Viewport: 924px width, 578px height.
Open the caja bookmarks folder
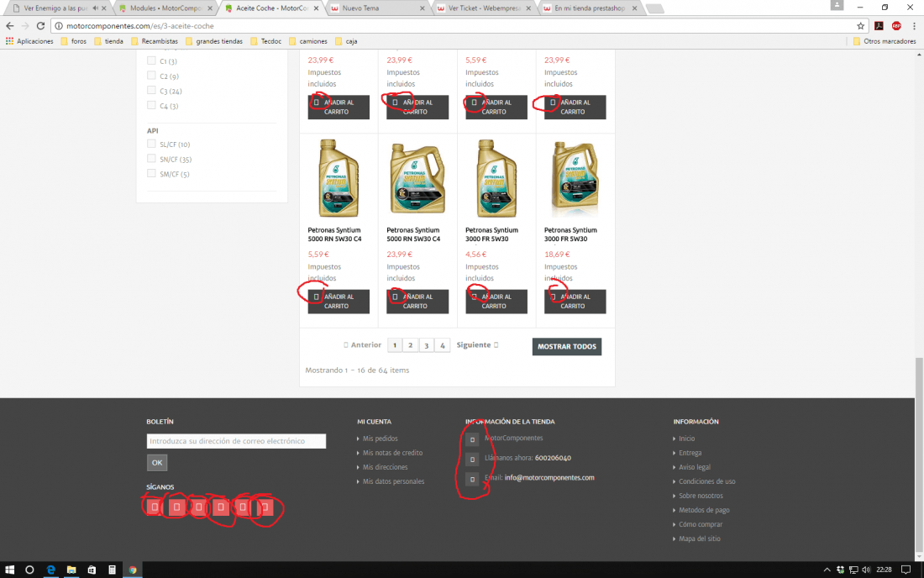(x=346, y=41)
